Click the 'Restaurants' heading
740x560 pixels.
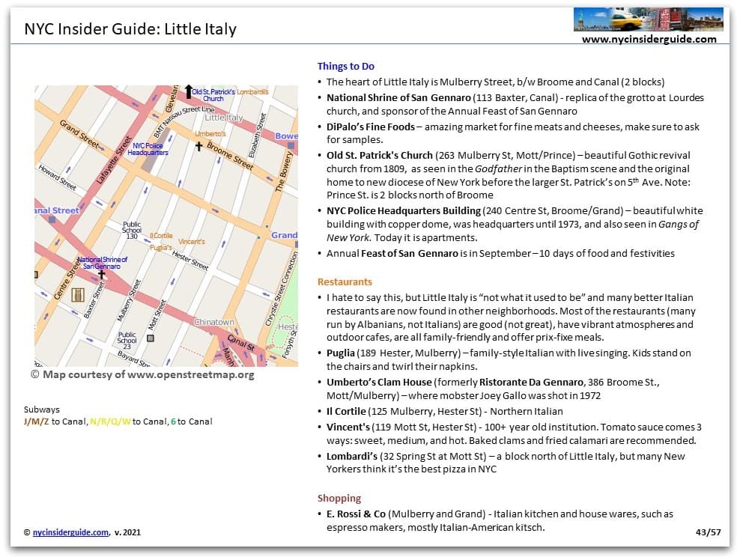345,281
